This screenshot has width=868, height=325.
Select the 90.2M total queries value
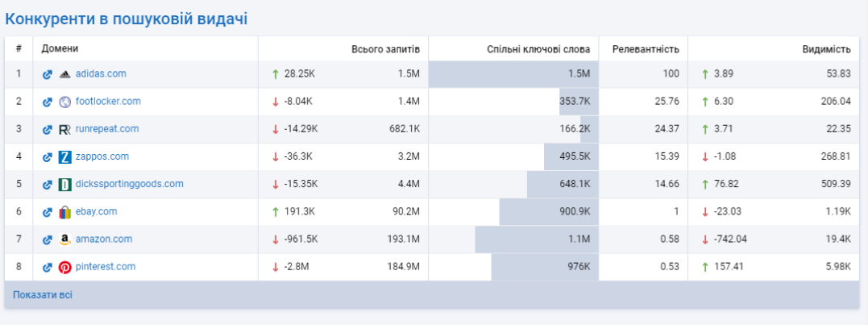pos(405,211)
